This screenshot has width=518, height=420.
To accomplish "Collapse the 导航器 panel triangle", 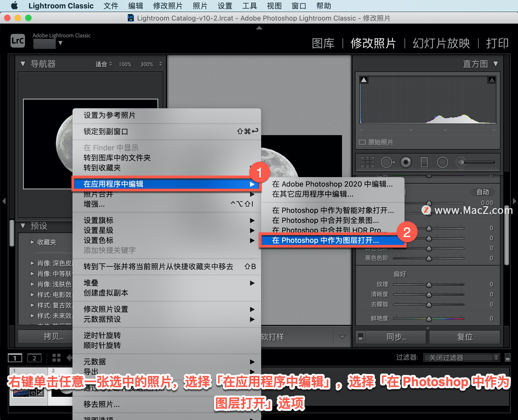I will pos(23,64).
